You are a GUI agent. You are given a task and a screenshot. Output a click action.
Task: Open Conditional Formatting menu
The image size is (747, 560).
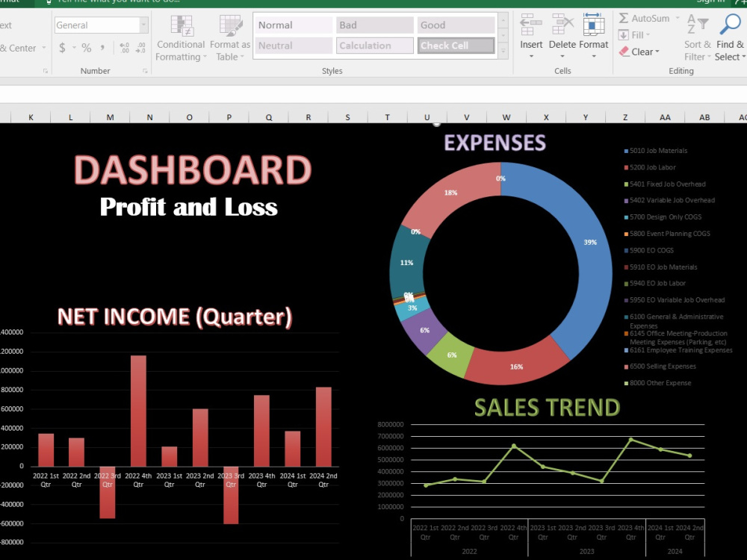pos(181,38)
